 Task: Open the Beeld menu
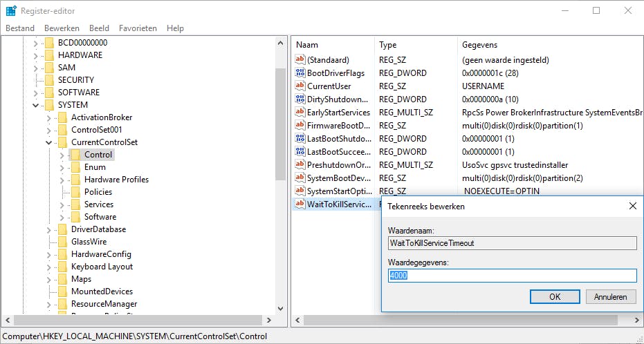coord(99,28)
